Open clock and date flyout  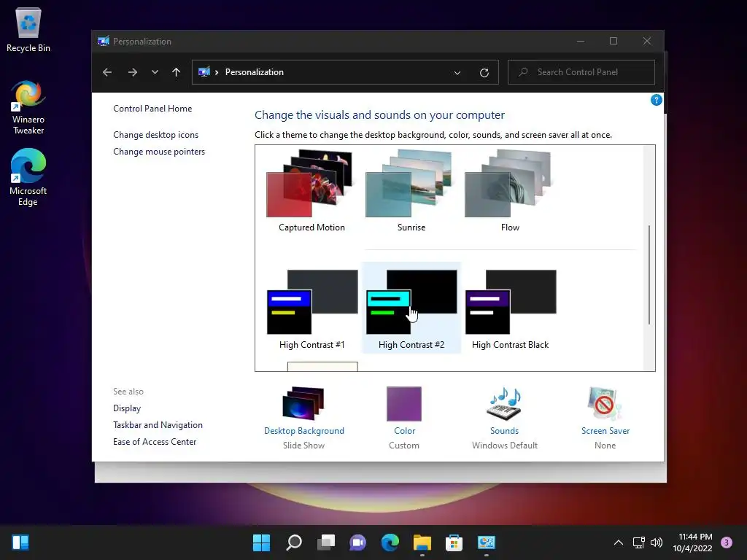pos(693,542)
